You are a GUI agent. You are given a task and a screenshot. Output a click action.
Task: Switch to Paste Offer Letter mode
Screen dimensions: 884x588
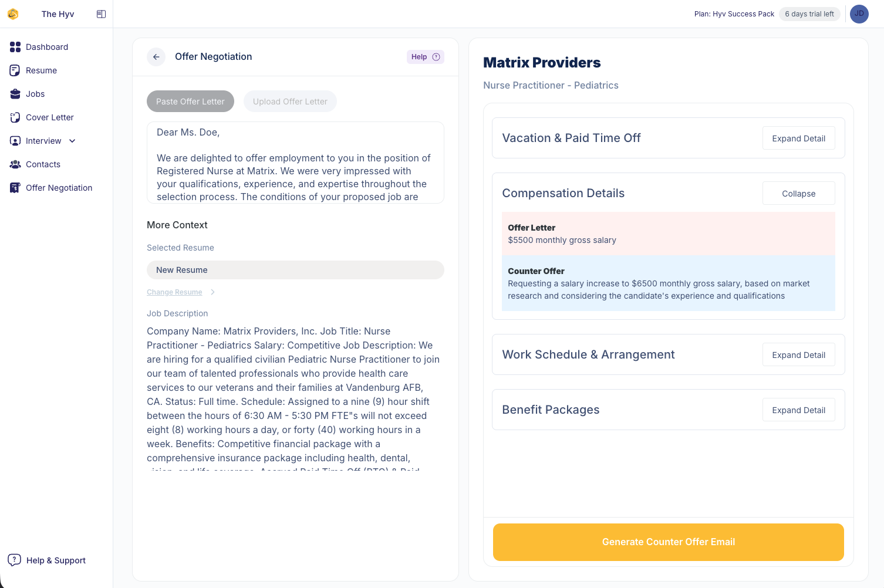click(x=190, y=102)
